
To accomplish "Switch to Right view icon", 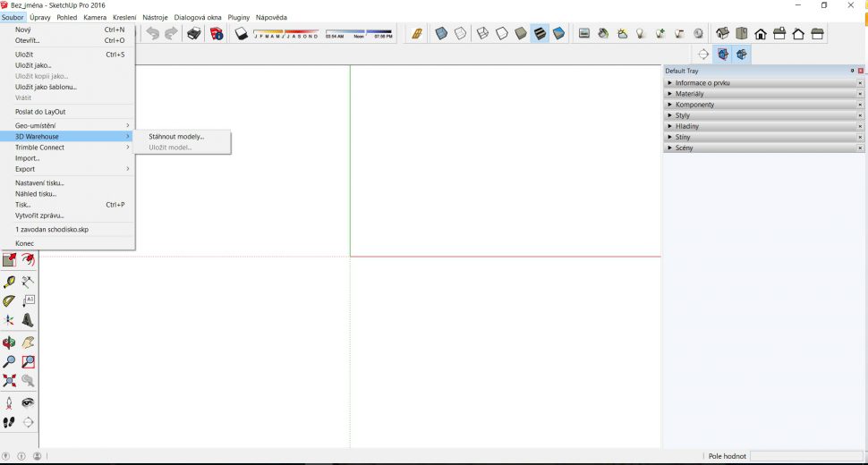I will pyautogui.click(x=779, y=34).
